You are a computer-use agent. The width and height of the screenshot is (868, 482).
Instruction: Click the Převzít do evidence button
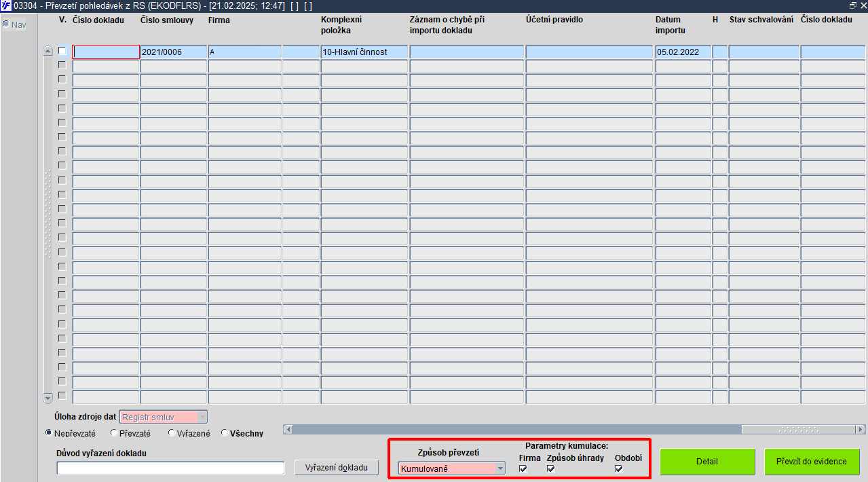pyautogui.click(x=812, y=461)
